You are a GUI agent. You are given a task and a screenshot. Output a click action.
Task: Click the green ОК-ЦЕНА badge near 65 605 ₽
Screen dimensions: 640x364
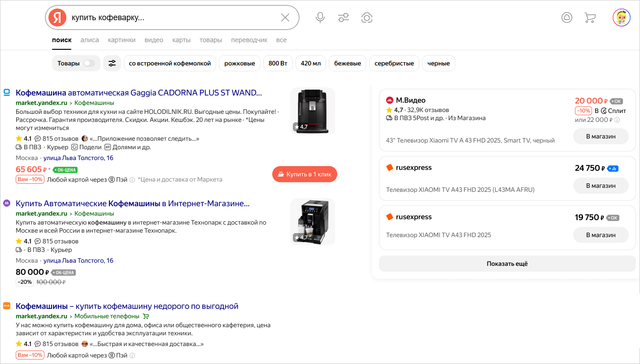[65, 170]
